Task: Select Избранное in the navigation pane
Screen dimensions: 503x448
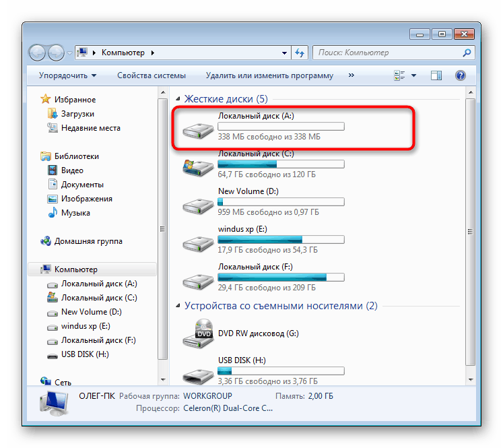Action: point(75,100)
